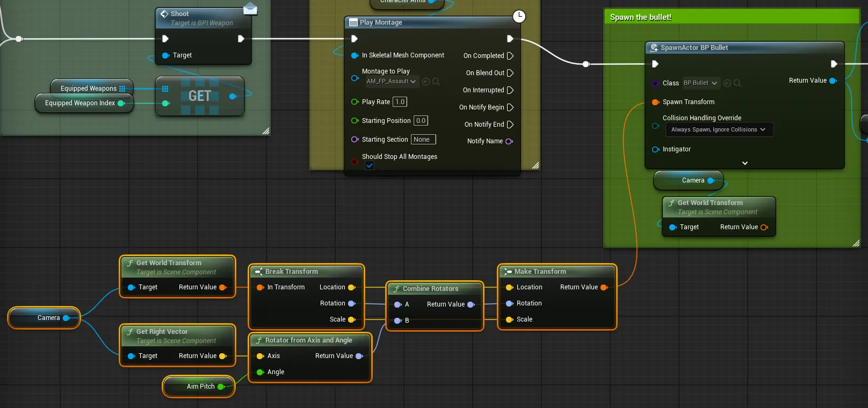Viewport: 868px width, 408px height.
Task: Select the Get Right Vector node title
Action: [162, 332]
